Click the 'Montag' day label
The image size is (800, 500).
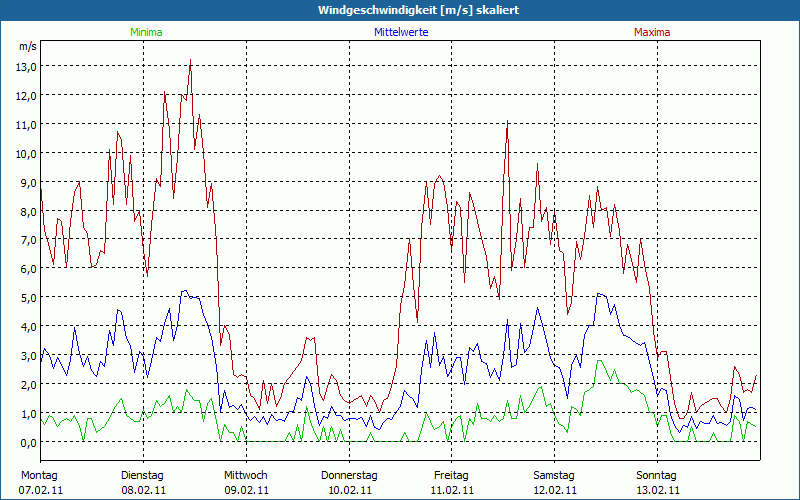pyautogui.click(x=39, y=475)
